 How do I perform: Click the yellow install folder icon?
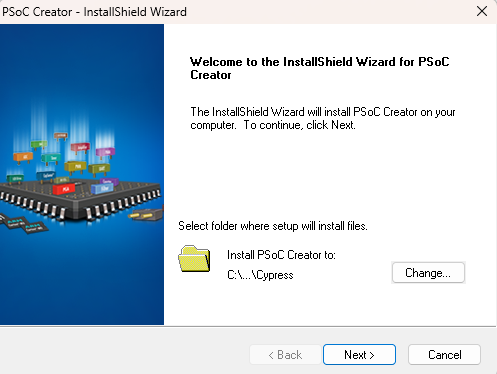pyautogui.click(x=194, y=259)
